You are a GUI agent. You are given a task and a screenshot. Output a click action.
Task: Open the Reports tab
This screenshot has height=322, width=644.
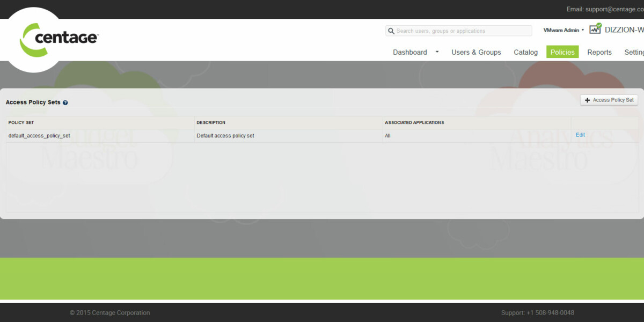point(599,52)
